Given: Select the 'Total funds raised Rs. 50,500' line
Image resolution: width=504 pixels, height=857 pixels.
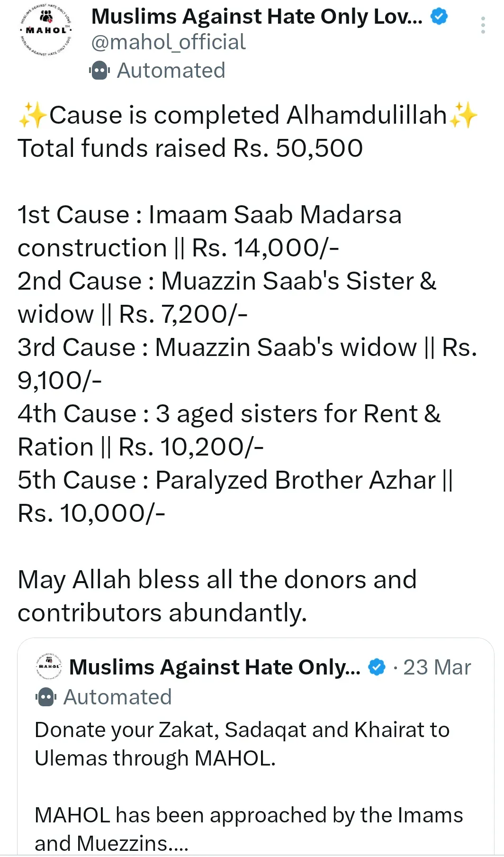Looking at the screenshot, I should [x=190, y=148].
